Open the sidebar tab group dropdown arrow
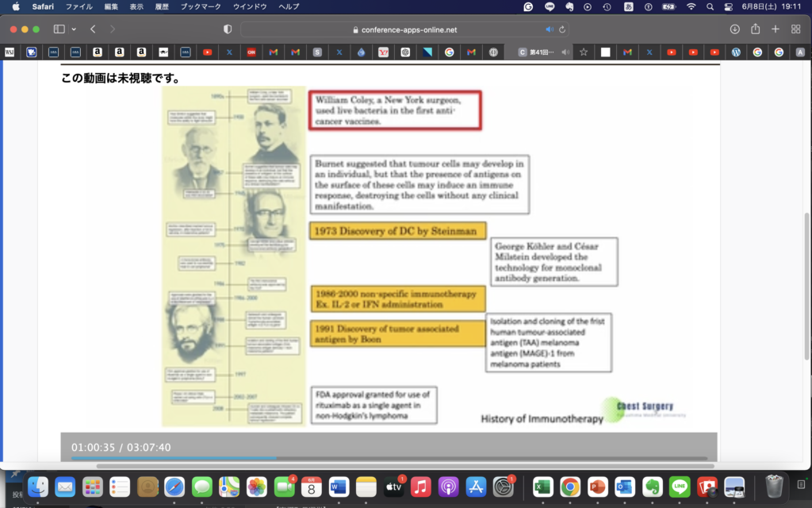This screenshot has width=812, height=508. (74, 29)
